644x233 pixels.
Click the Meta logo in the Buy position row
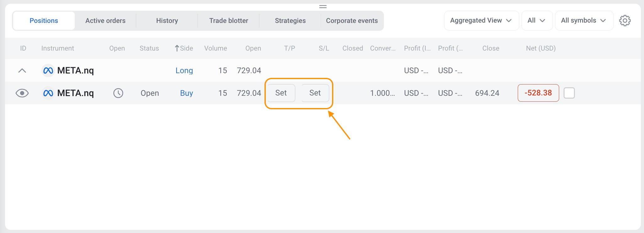48,93
